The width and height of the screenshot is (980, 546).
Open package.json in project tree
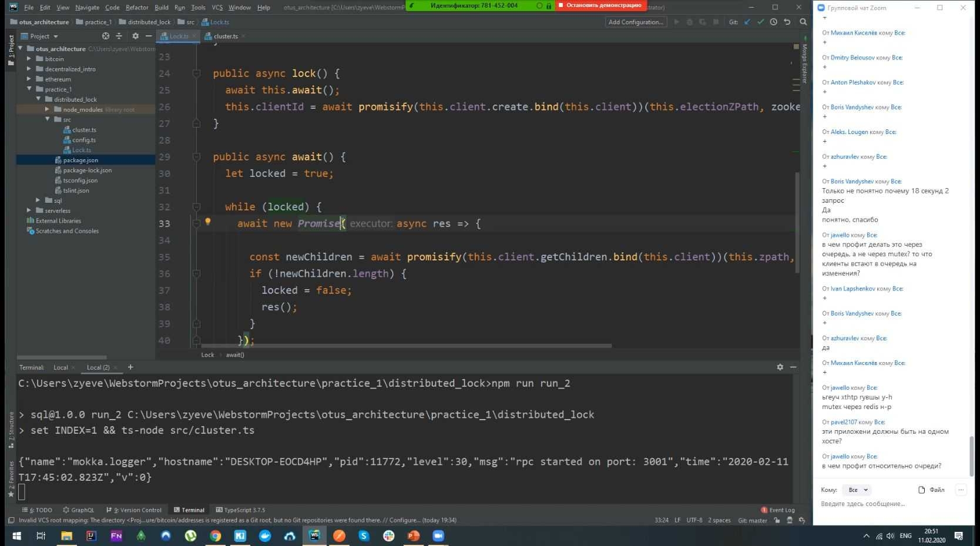pyautogui.click(x=80, y=160)
